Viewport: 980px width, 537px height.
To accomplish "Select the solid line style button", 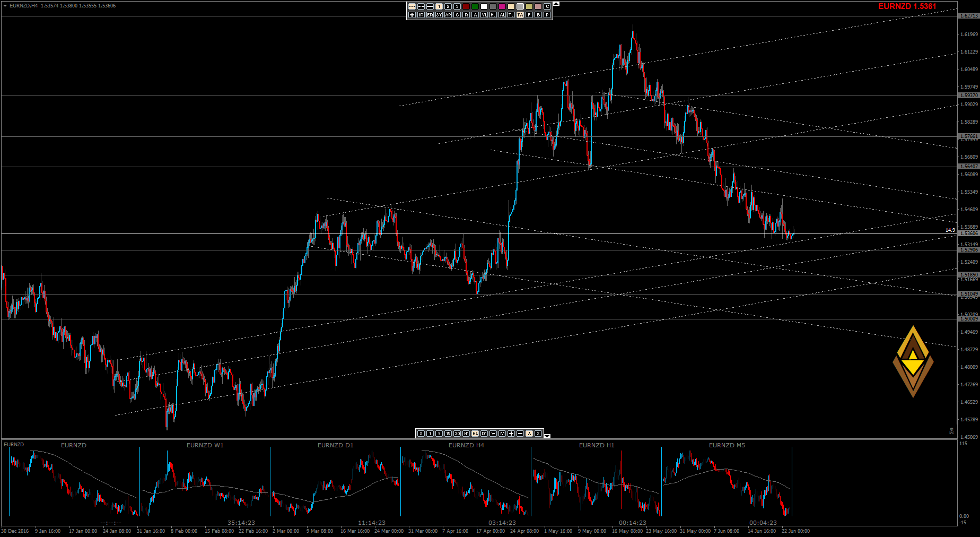I will pos(430,6).
